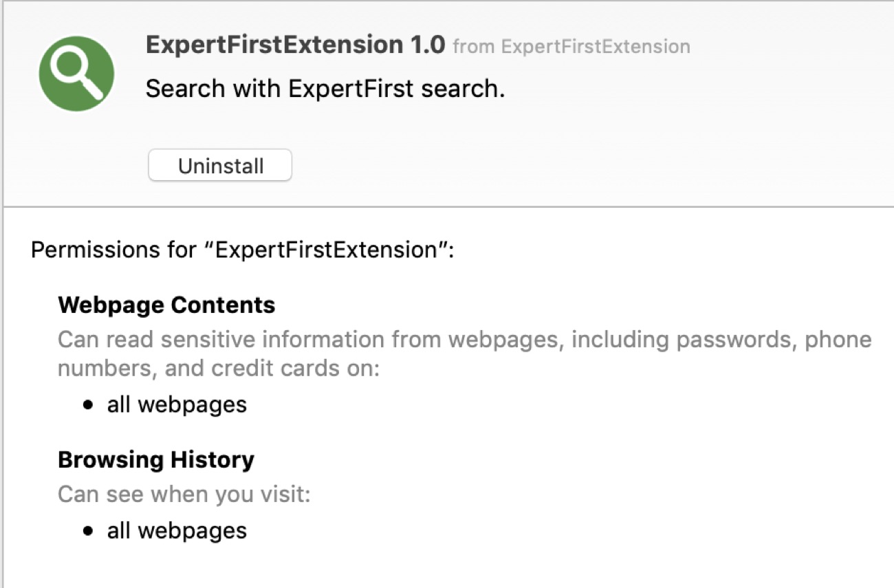
Task: Click the green ExpertFirst magnifier icon
Action: (x=76, y=72)
